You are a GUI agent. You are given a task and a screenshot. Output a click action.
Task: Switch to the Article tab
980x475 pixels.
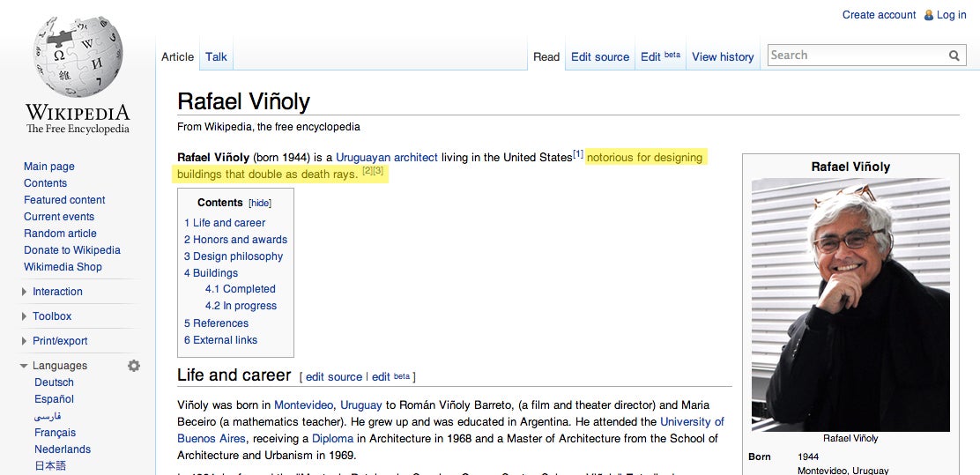click(x=177, y=57)
